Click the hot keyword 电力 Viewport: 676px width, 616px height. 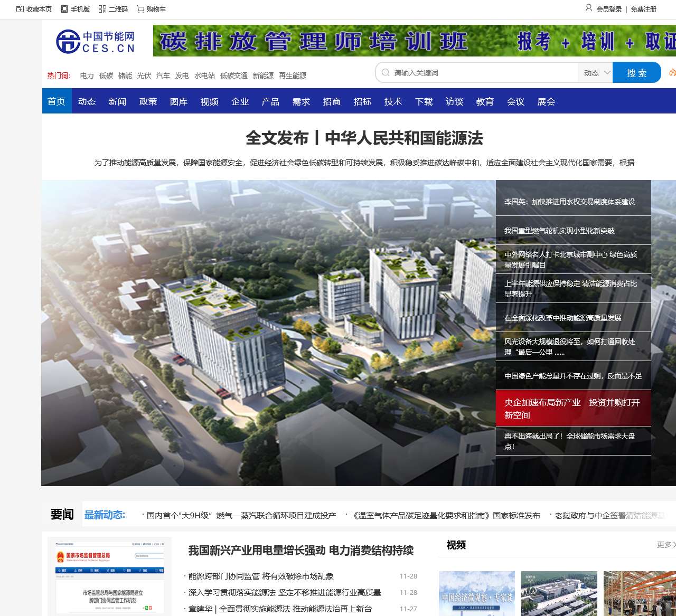pyautogui.click(x=87, y=75)
